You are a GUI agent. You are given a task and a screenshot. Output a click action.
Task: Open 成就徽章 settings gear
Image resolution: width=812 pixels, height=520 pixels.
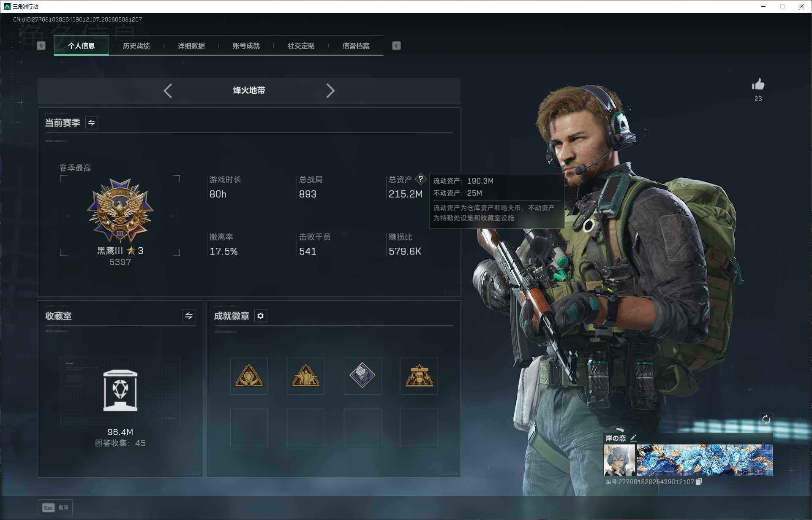tap(261, 316)
